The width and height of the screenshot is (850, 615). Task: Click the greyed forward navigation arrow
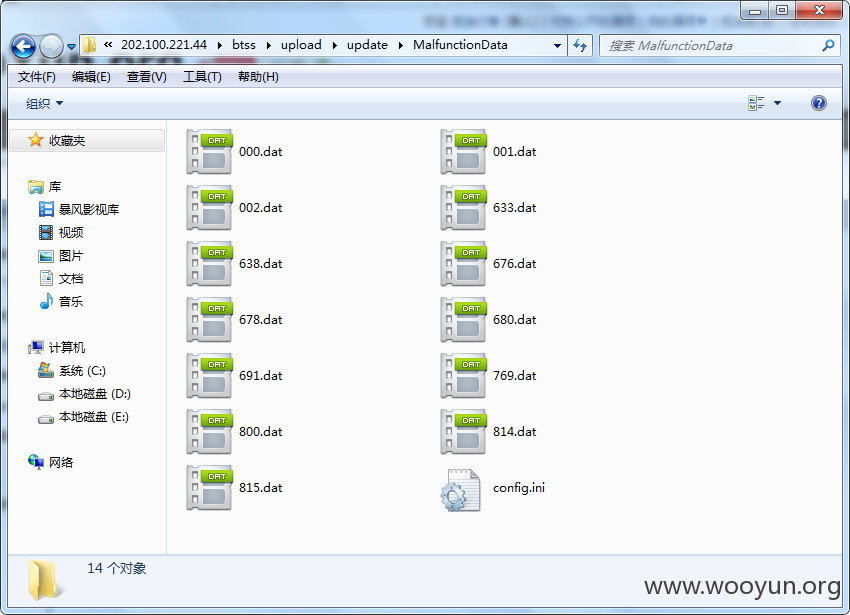[x=51, y=46]
